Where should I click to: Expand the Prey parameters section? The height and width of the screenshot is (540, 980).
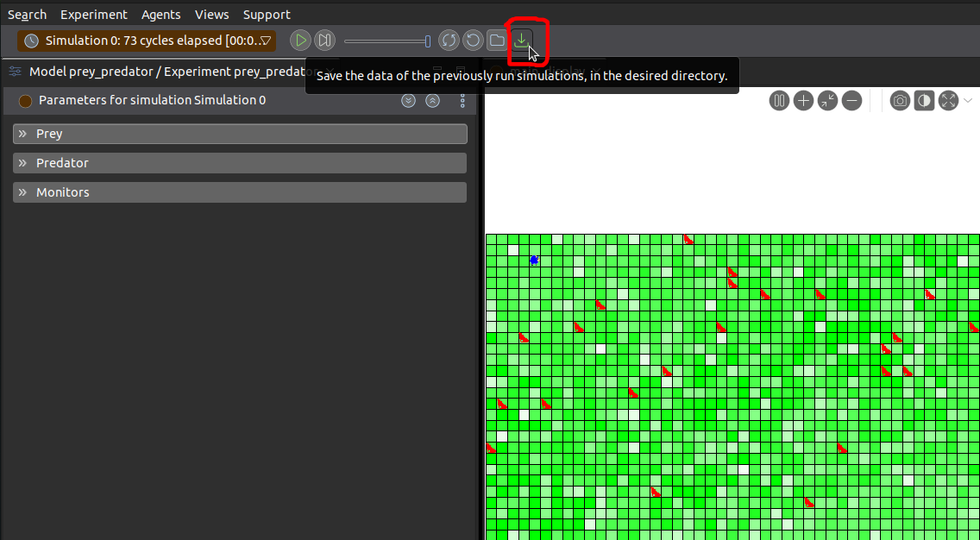(x=240, y=134)
